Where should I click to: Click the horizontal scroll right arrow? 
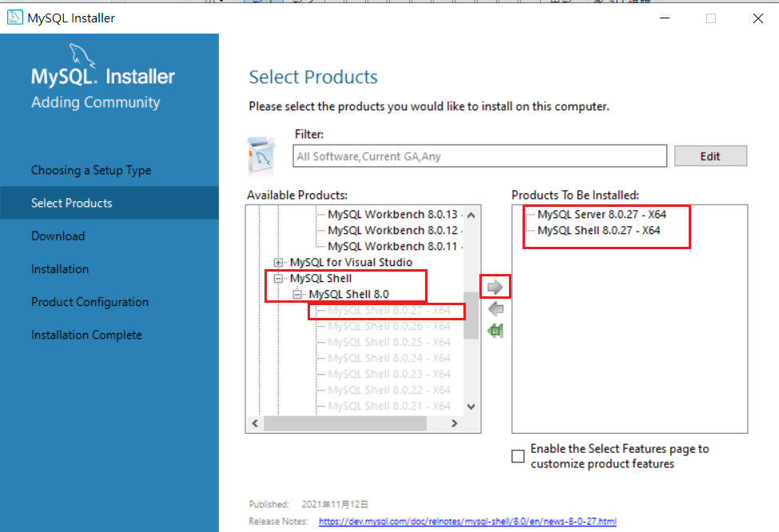tap(454, 423)
